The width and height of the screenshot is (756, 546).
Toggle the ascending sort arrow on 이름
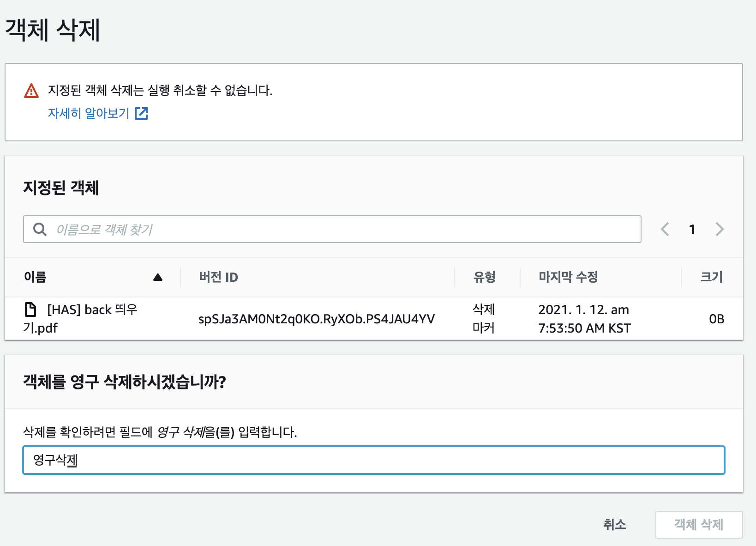tap(158, 277)
